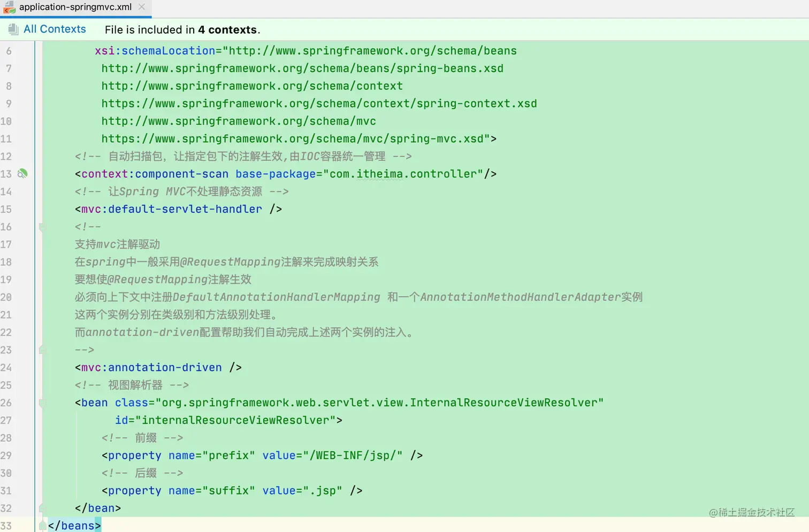Screen dimensions: 809x532
Task: Click the /WEB-INF/jsp/ value
Action: 353,456
